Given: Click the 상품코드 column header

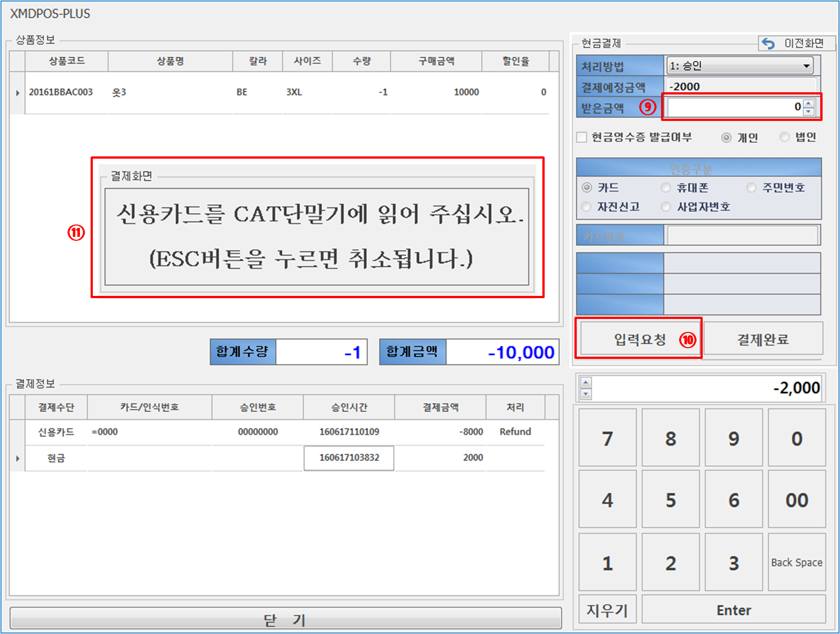Looking at the screenshot, I should click(66, 61).
